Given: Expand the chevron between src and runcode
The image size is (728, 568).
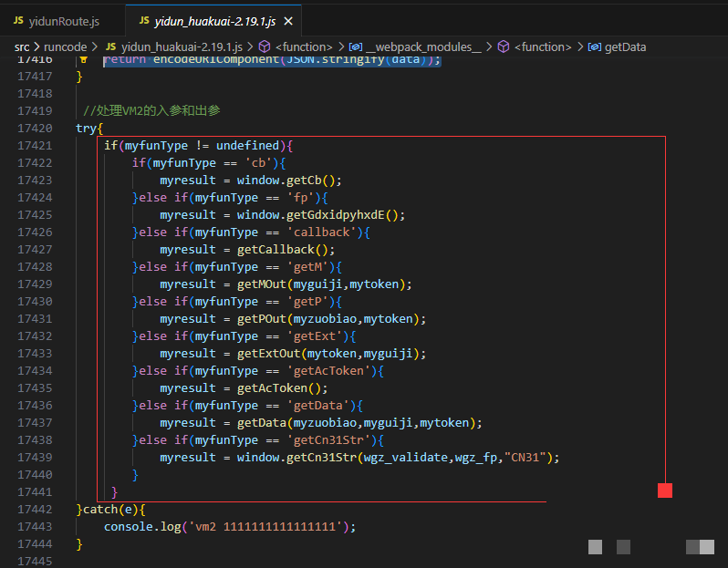Looking at the screenshot, I should 38,46.
